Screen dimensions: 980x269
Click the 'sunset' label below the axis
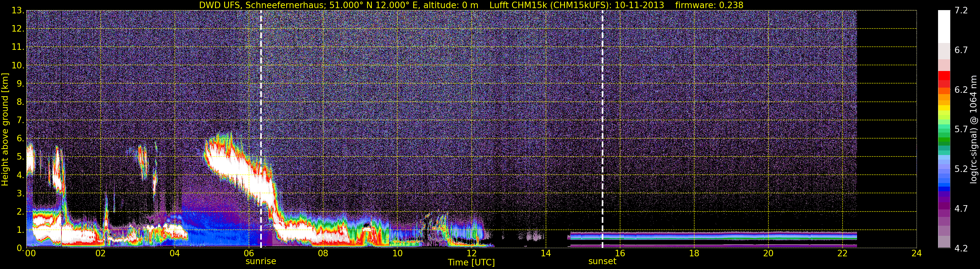point(602,262)
